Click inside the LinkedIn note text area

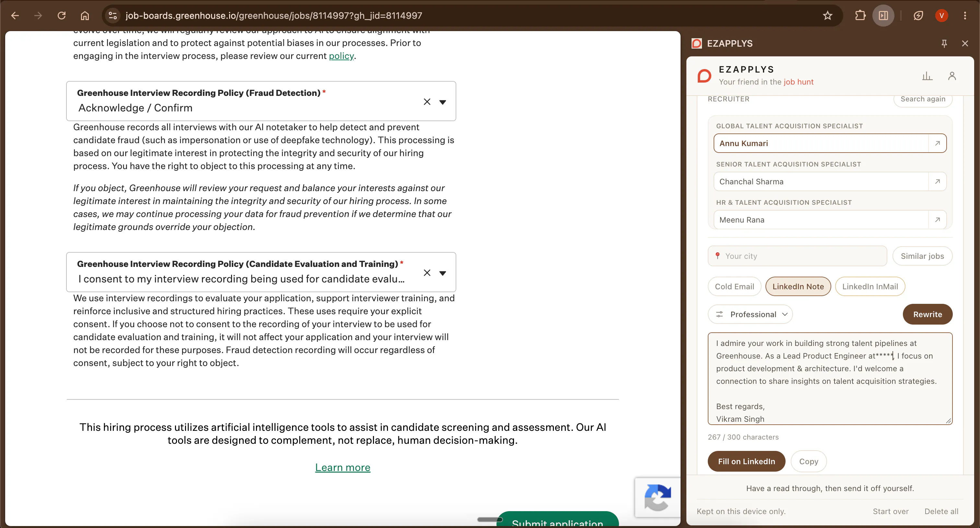pos(830,379)
